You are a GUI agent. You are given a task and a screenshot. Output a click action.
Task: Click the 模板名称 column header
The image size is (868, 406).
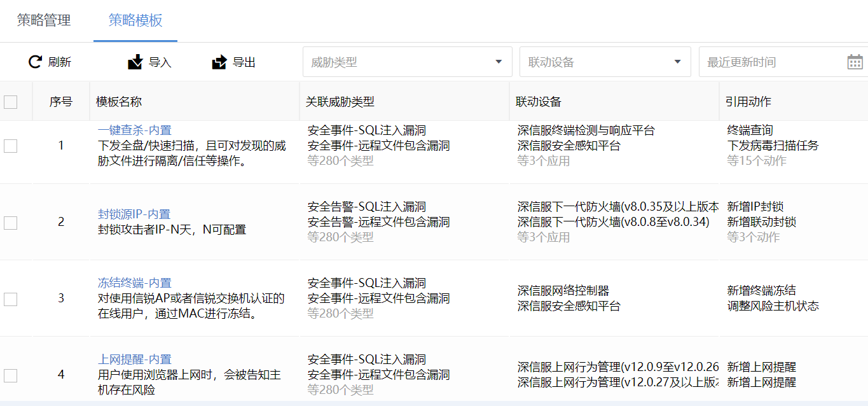(119, 102)
